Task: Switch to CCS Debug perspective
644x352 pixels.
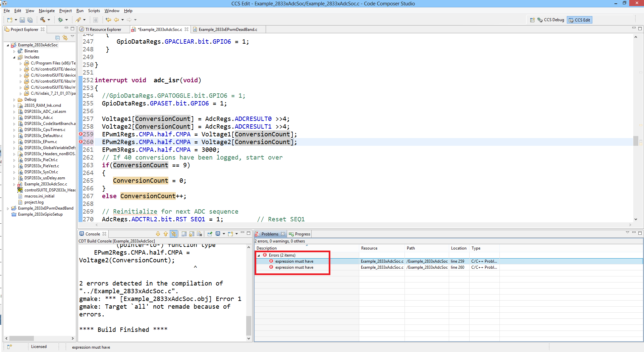Action: pyautogui.click(x=551, y=20)
